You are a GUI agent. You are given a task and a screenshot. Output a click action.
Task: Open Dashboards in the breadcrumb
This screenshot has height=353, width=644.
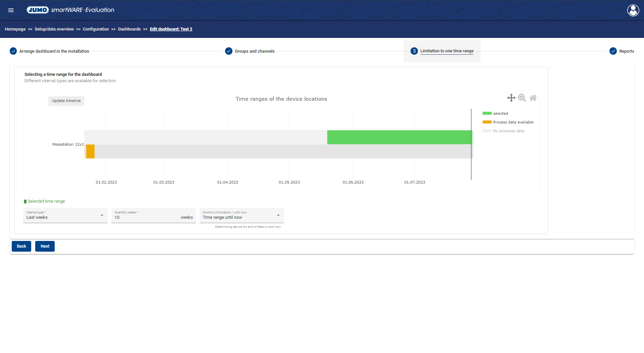tap(129, 29)
